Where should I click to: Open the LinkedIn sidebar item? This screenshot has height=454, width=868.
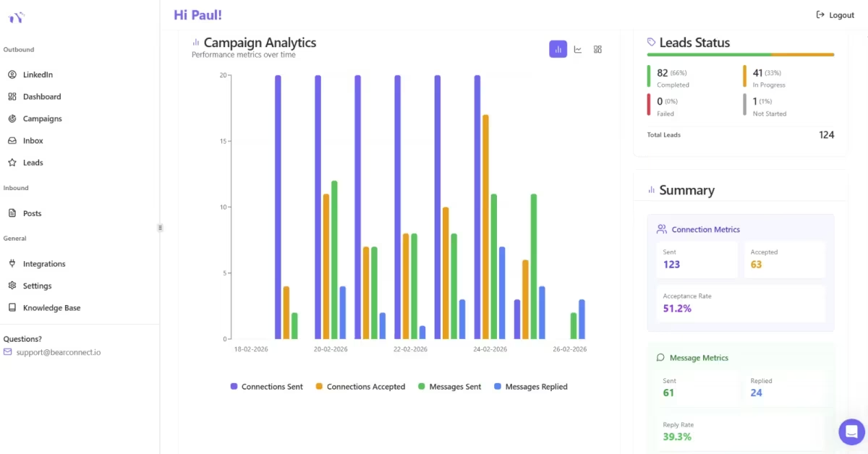pyautogui.click(x=38, y=74)
